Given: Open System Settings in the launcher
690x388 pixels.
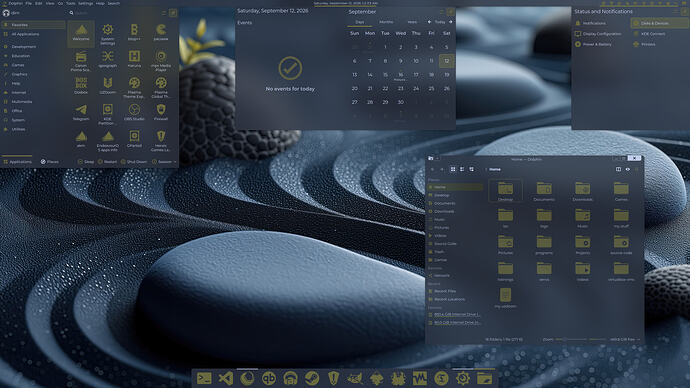Looking at the screenshot, I should pyautogui.click(x=107, y=33).
